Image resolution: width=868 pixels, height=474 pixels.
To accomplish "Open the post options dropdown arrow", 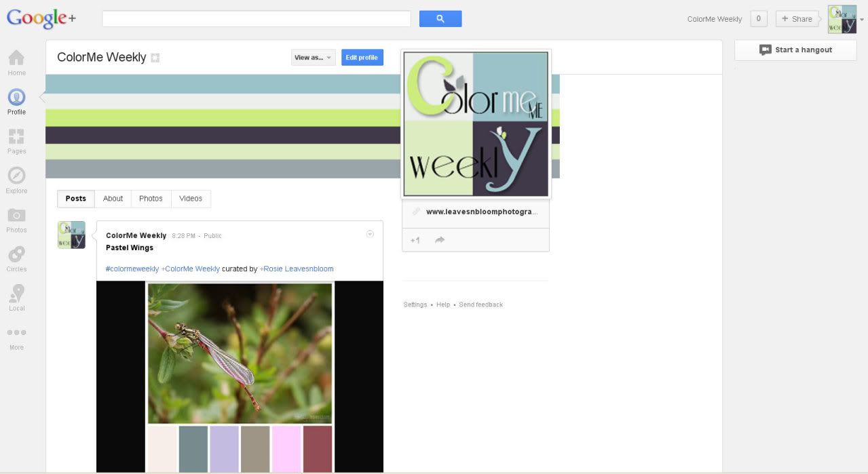I will tap(370, 234).
